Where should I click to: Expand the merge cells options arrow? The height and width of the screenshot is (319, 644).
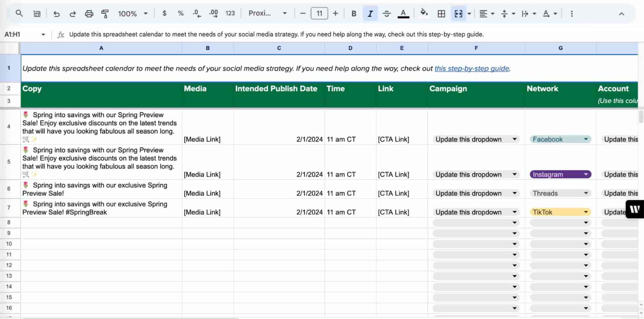tap(469, 14)
